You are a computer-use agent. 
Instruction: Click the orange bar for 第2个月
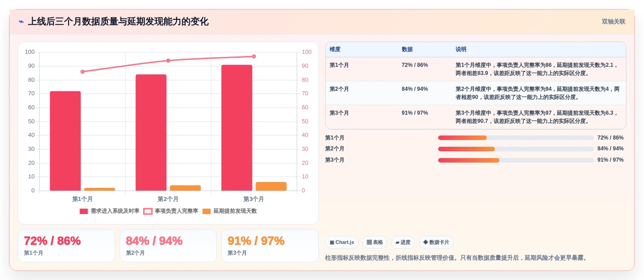click(185, 188)
